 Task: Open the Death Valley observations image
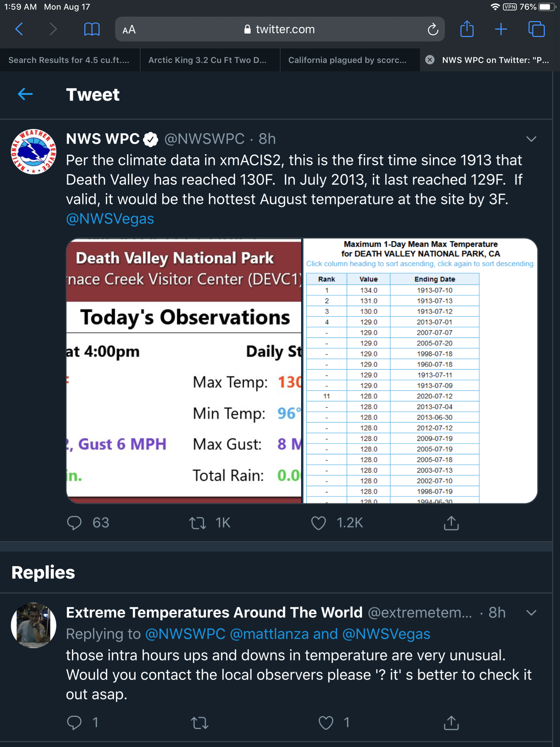point(184,370)
